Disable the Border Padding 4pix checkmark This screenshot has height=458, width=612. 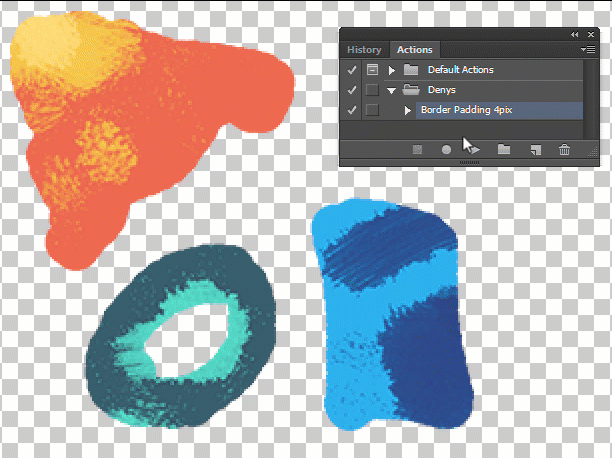351,110
